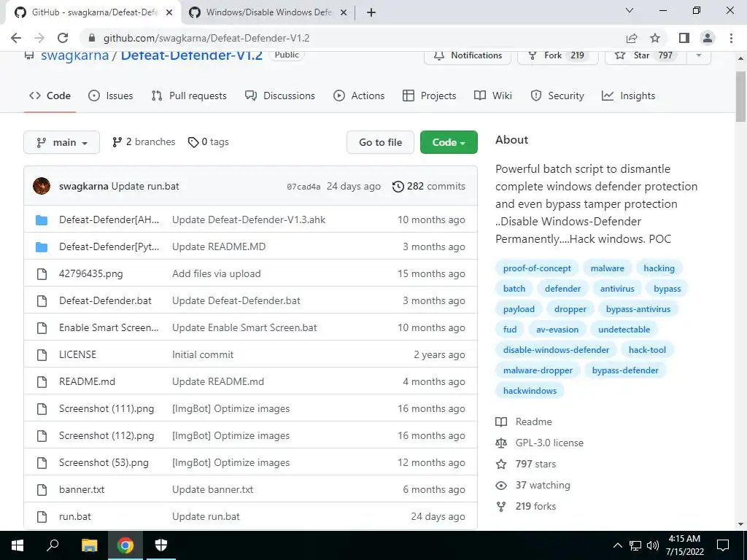Open Chrome's three-dot menu
Screen dimensions: 747x560
point(731,38)
